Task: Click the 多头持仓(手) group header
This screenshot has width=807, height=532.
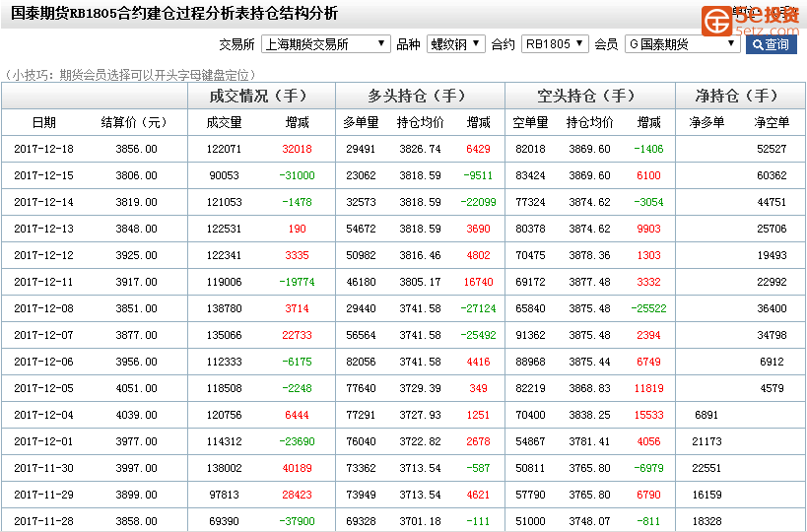Action: tap(418, 96)
